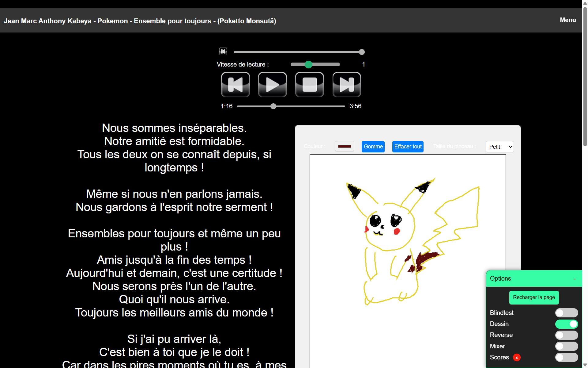Open the Menu in top bar
Image resolution: width=588 pixels, height=368 pixels.
(568, 20)
